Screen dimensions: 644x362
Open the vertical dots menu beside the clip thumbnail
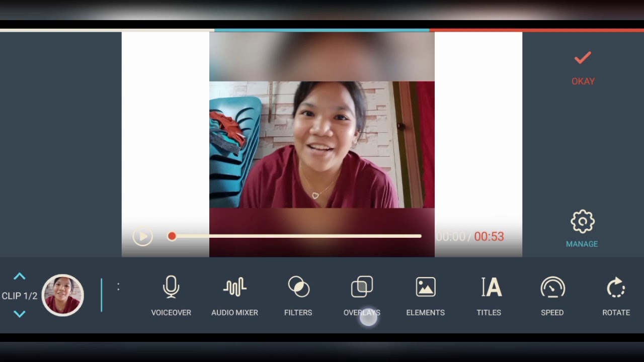pyautogui.click(x=118, y=287)
